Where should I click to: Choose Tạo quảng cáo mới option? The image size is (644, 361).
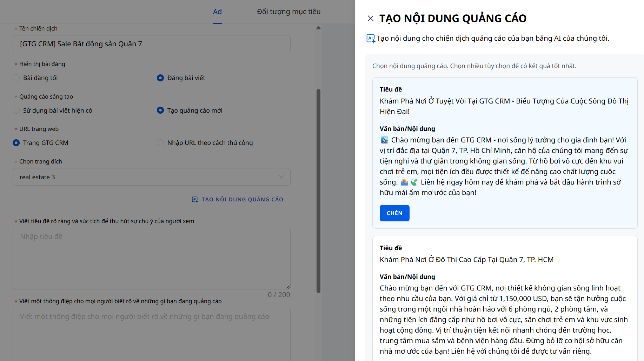pyautogui.click(x=160, y=111)
